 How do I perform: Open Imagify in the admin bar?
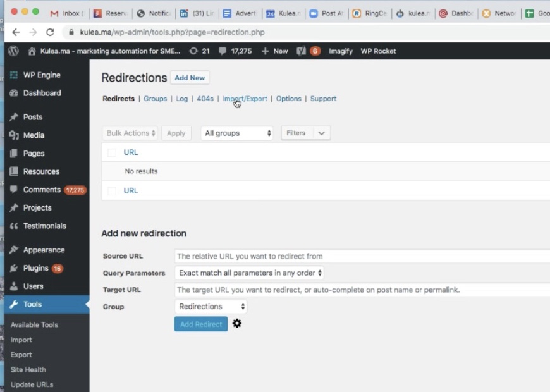click(341, 51)
